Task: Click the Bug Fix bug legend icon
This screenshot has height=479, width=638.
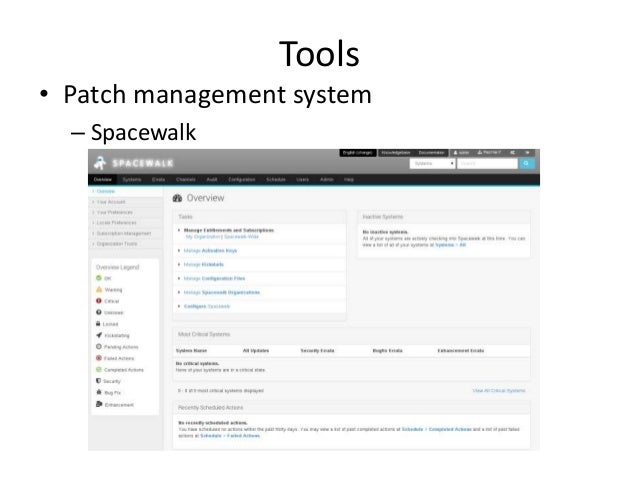Action: 98,392
